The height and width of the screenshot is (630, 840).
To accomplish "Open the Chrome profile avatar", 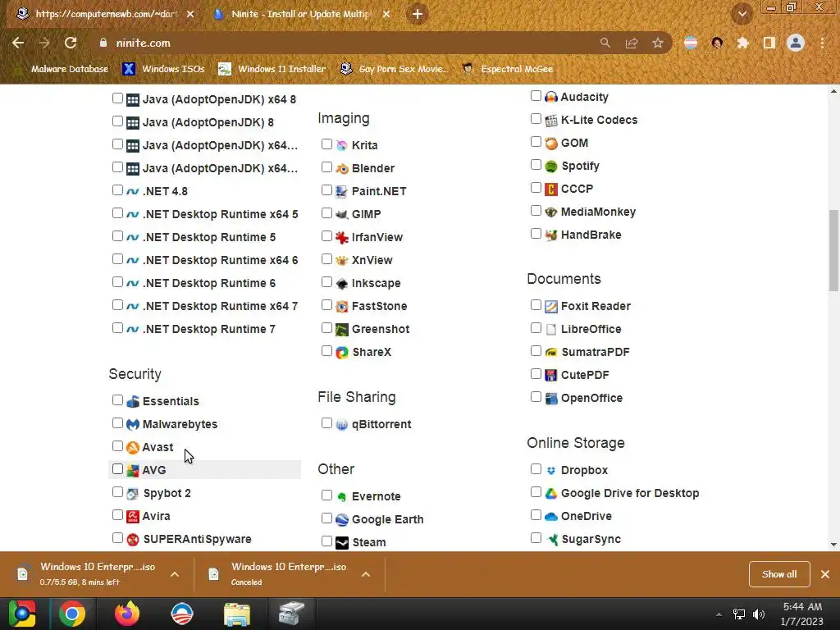I will (796, 43).
